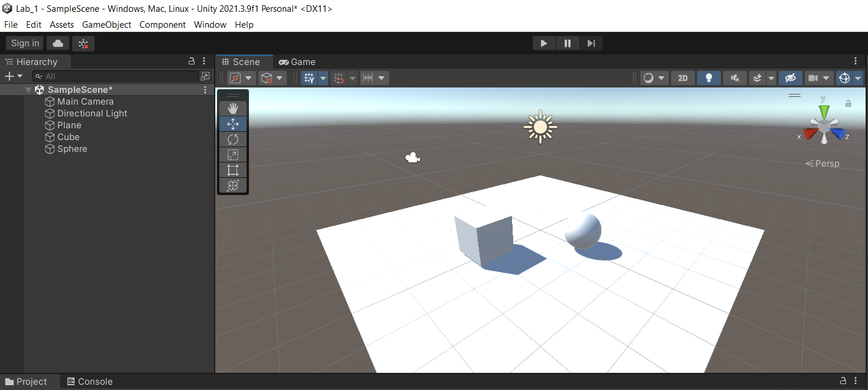Select the Rotate tool in scene overlay
This screenshot has height=390, width=868.
(x=233, y=139)
